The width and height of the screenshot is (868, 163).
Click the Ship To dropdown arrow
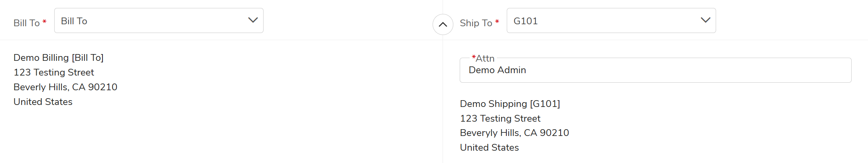705,20
